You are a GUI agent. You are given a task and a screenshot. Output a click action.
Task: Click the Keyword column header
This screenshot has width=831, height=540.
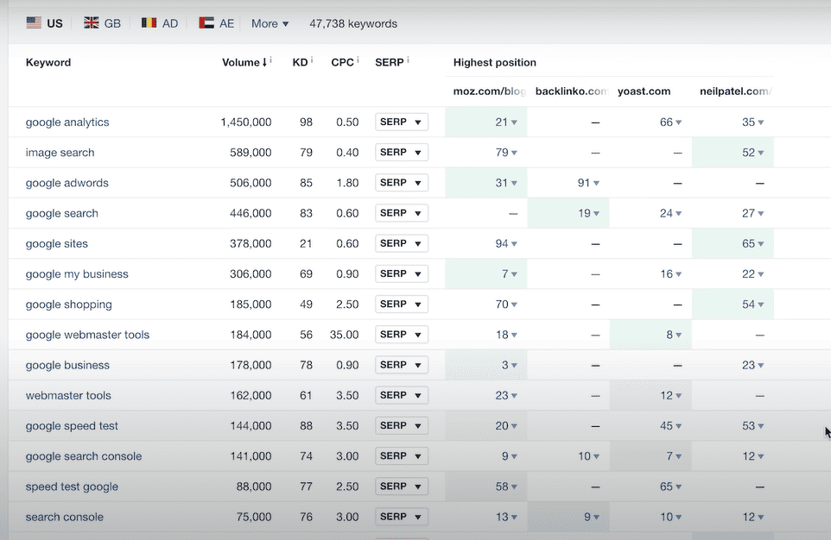48,62
